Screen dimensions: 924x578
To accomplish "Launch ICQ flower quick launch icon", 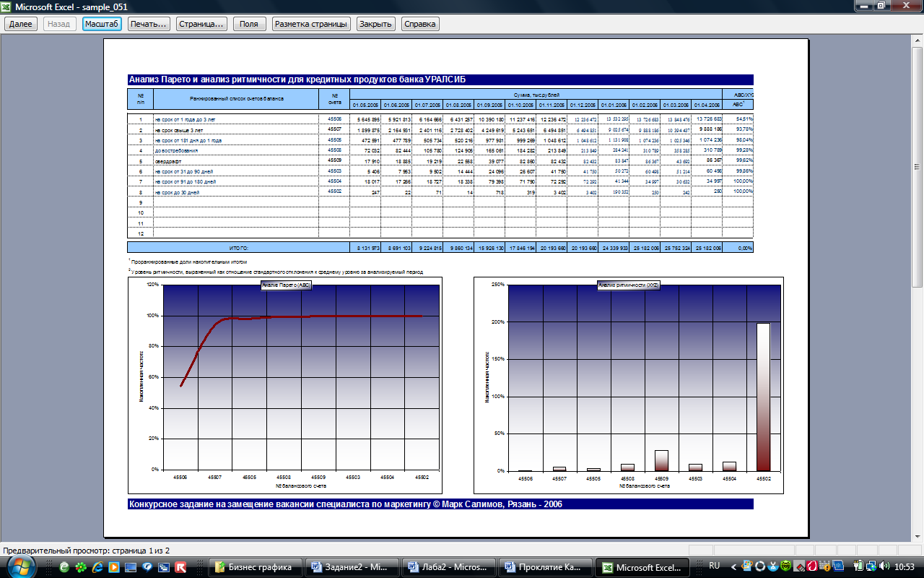I will tap(81, 567).
